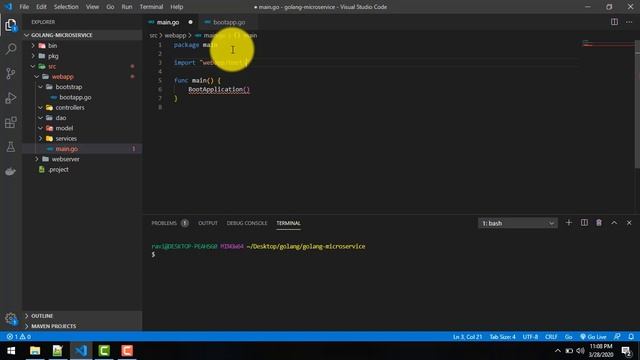Open the Edit menu
Screen dimensions: 640x360
[x=41, y=7]
